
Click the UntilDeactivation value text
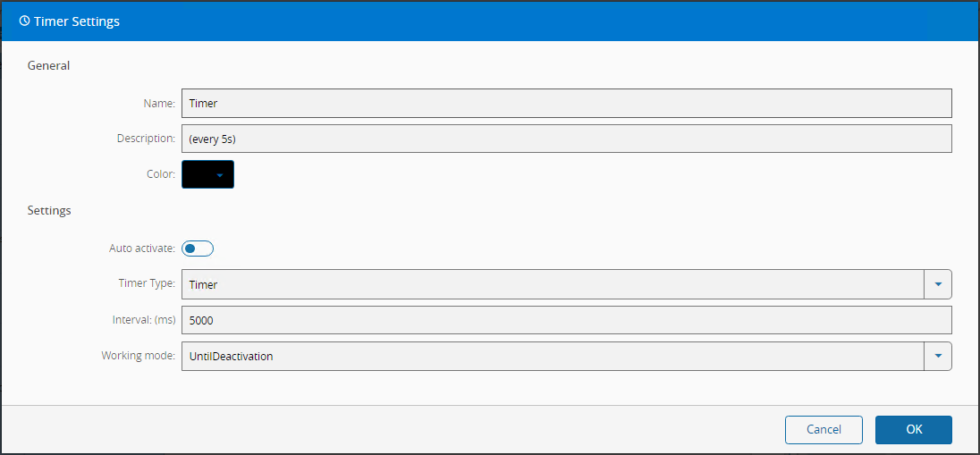pyautogui.click(x=232, y=356)
